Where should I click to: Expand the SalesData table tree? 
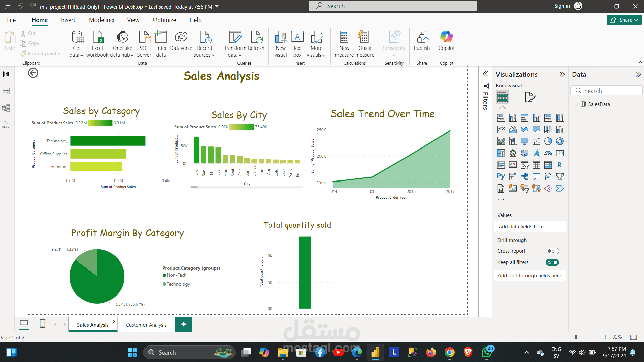tap(576, 104)
